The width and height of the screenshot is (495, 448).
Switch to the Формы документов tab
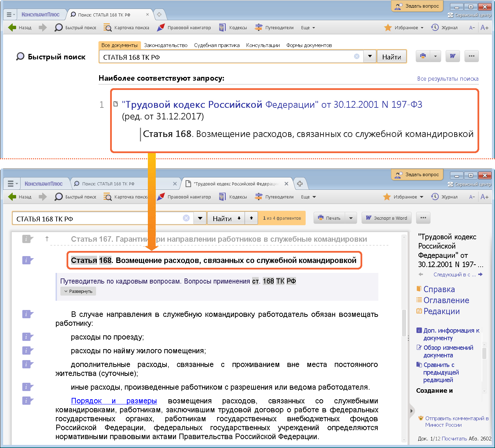[309, 45]
